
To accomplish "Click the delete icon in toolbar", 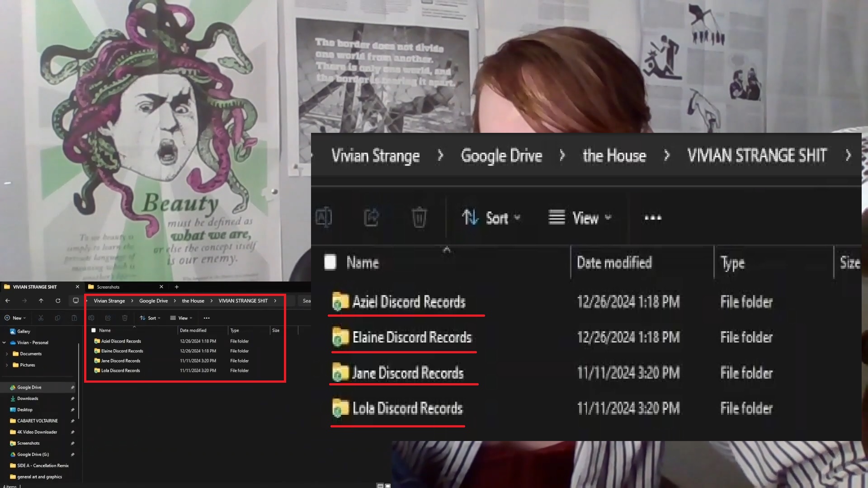I will [x=419, y=217].
